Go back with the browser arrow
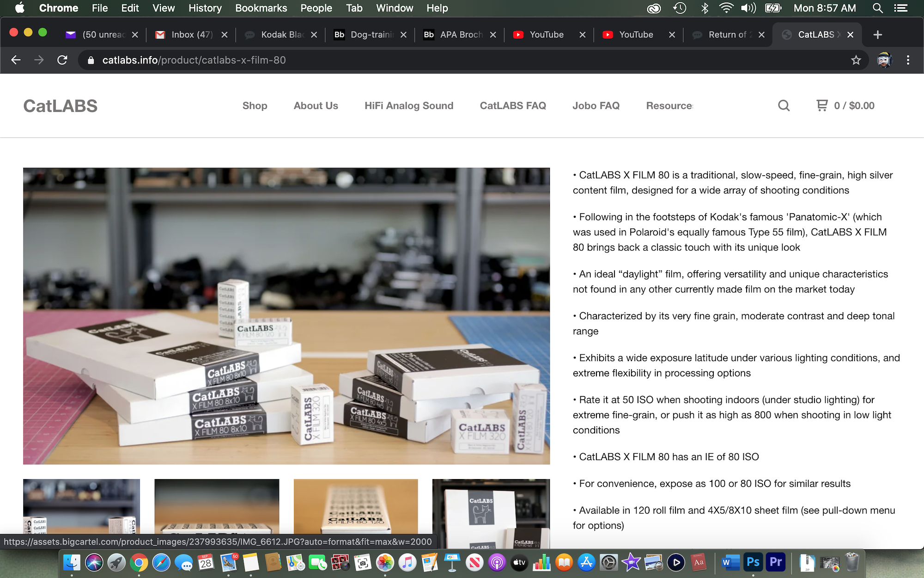Screen dimensions: 924x578 (x=16, y=60)
